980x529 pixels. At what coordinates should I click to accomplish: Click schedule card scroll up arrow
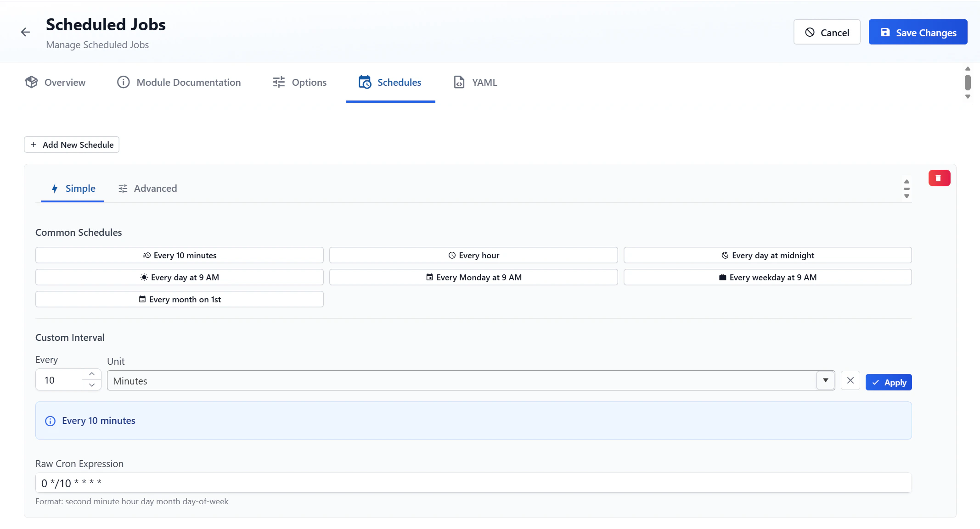[x=907, y=182]
